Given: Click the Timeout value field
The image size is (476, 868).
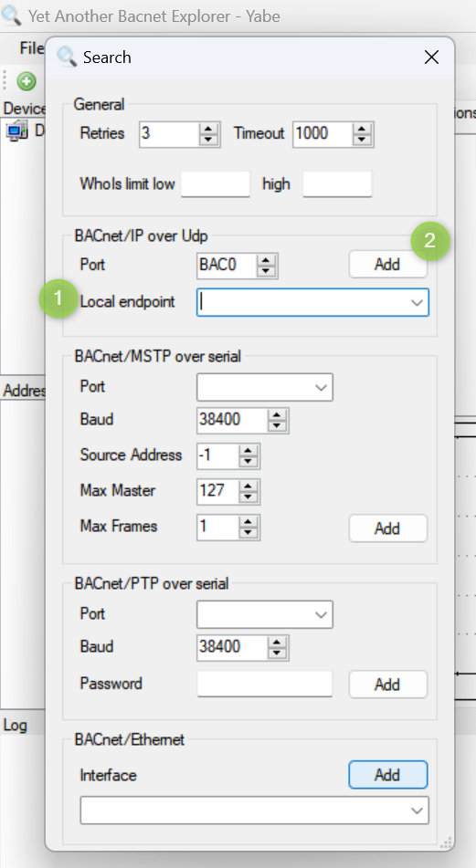Looking at the screenshot, I should (322, 133).
